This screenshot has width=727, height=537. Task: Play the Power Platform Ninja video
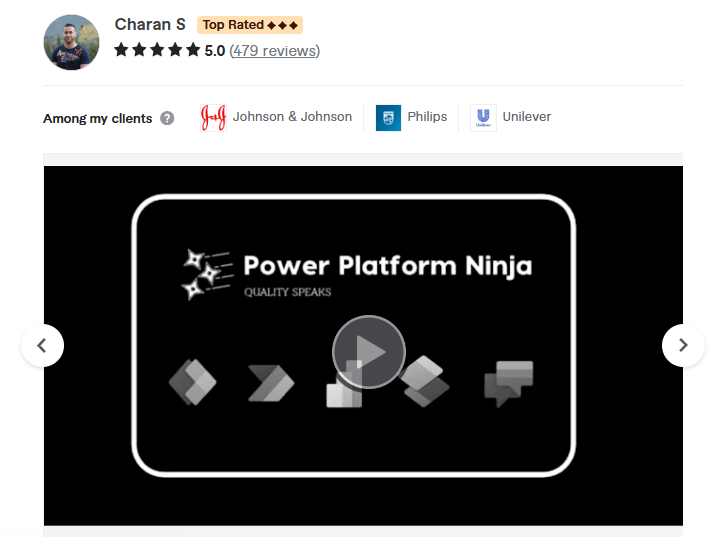point(369,352)
